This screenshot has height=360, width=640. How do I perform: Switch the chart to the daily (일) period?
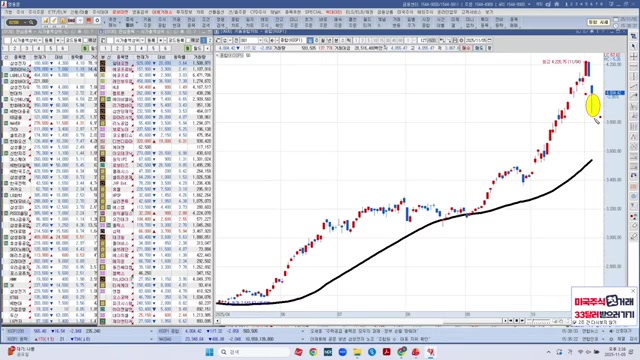click(x=311, y=40)
